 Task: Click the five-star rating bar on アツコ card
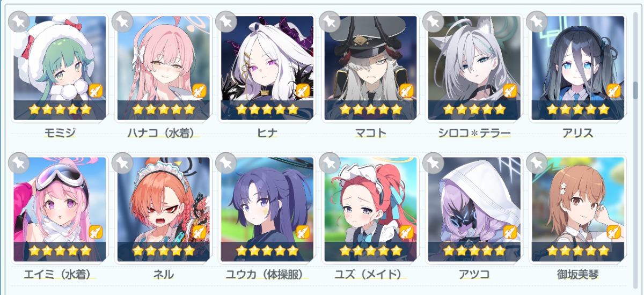[x=474, y=250]
